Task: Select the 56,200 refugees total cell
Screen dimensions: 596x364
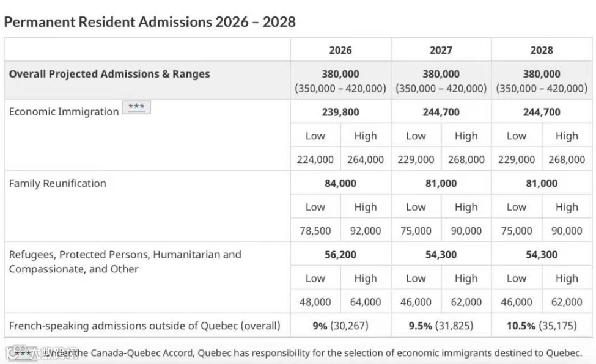Action: point(340,255)
